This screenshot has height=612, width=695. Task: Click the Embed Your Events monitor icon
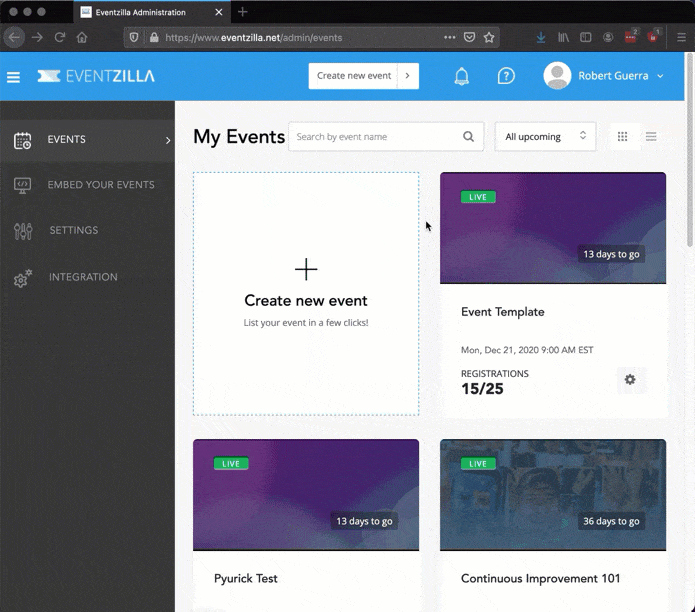22,185
